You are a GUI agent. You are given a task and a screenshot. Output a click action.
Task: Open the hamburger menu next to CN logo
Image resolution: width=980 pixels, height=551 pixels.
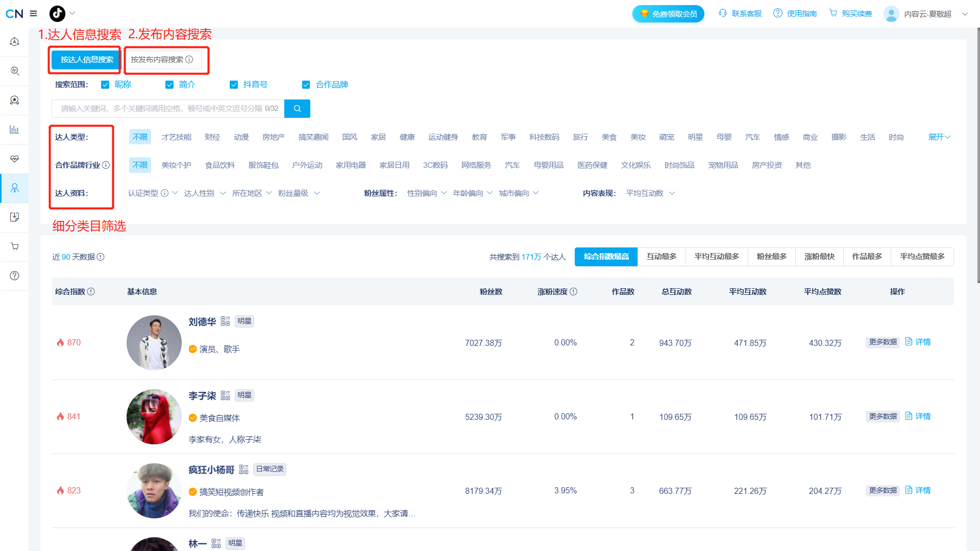coord(34,14)
